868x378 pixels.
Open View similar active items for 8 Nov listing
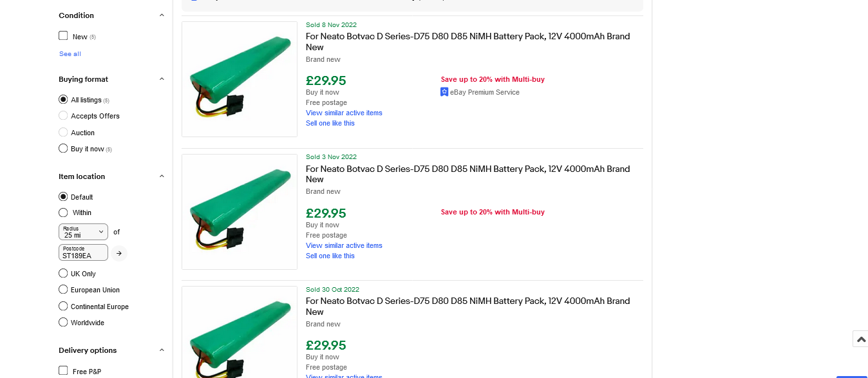click(x=344, y=113)
